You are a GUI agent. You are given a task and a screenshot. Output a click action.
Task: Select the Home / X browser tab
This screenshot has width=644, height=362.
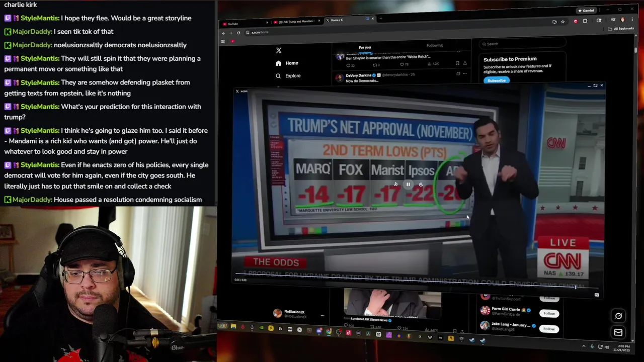(x=349, y=20)
